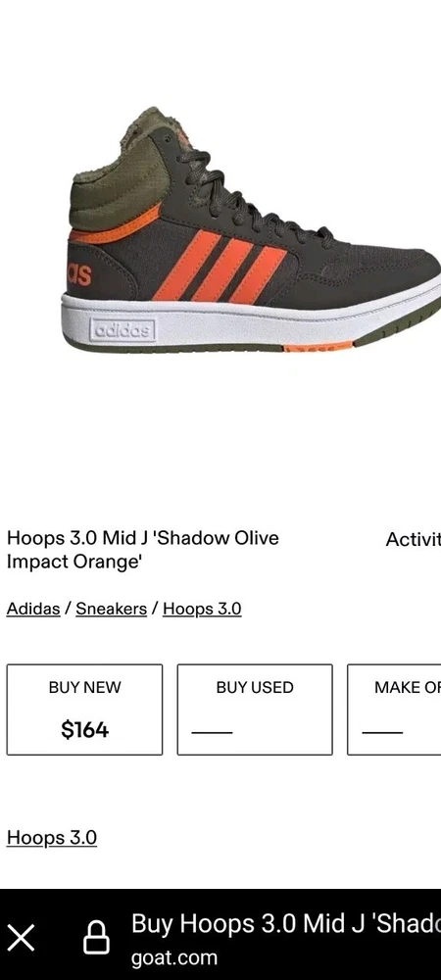The width and height of the screenshot is (441, 980).
Task: Select the BUY NEW $164 option
Action: pos(84,710)
